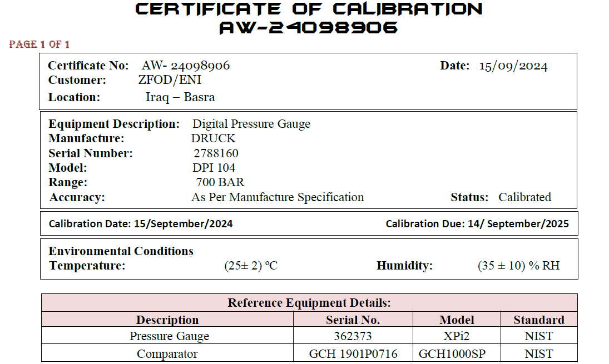Screen dimensions: 609x364
Task: Select model cell 'XPi2'
Action: (x=457, y=336)
